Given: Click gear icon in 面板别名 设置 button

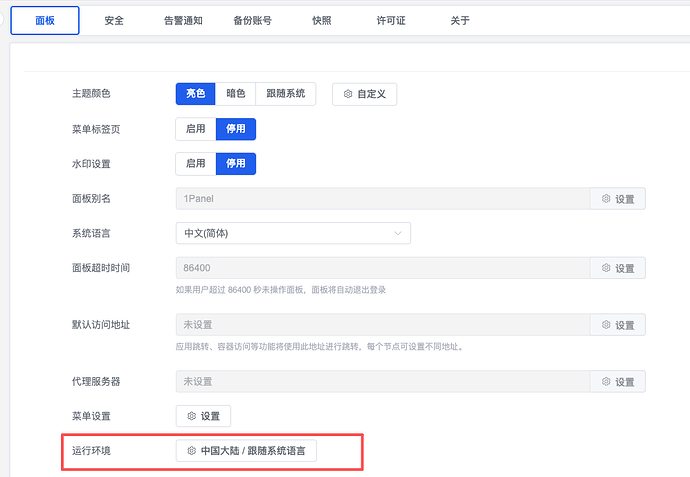Looking at the screenshot, I should (606, 199).
